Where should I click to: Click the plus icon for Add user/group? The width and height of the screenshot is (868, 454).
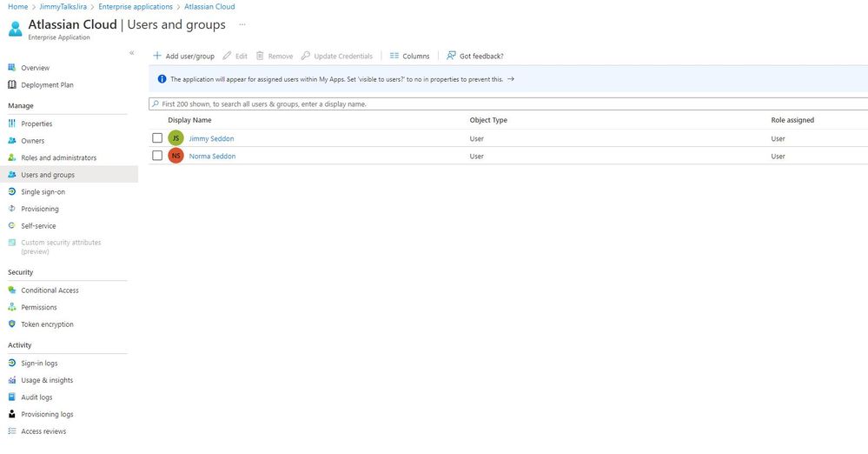157,56
